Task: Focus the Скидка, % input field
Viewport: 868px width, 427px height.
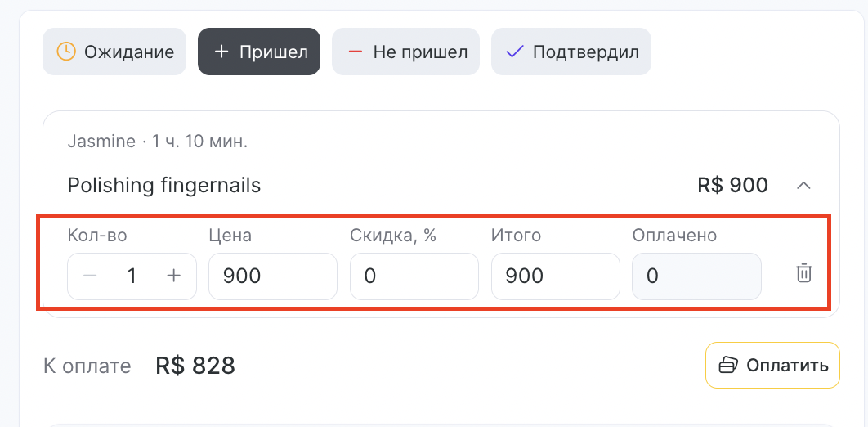Action: pos(414,276)
